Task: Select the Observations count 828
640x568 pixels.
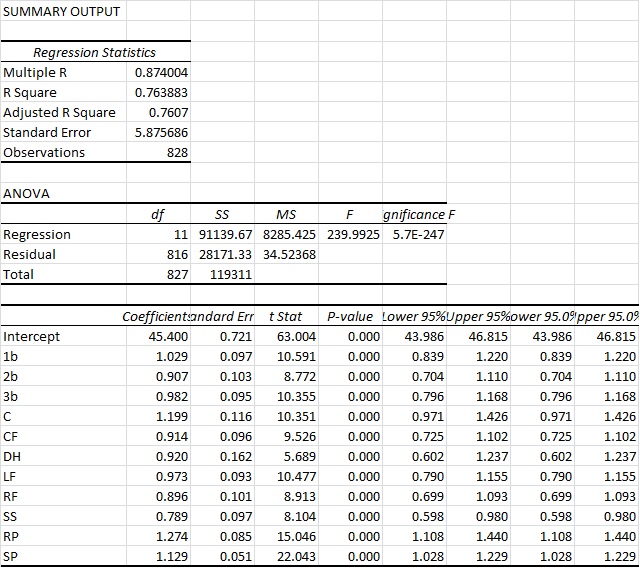Action: 177,152
